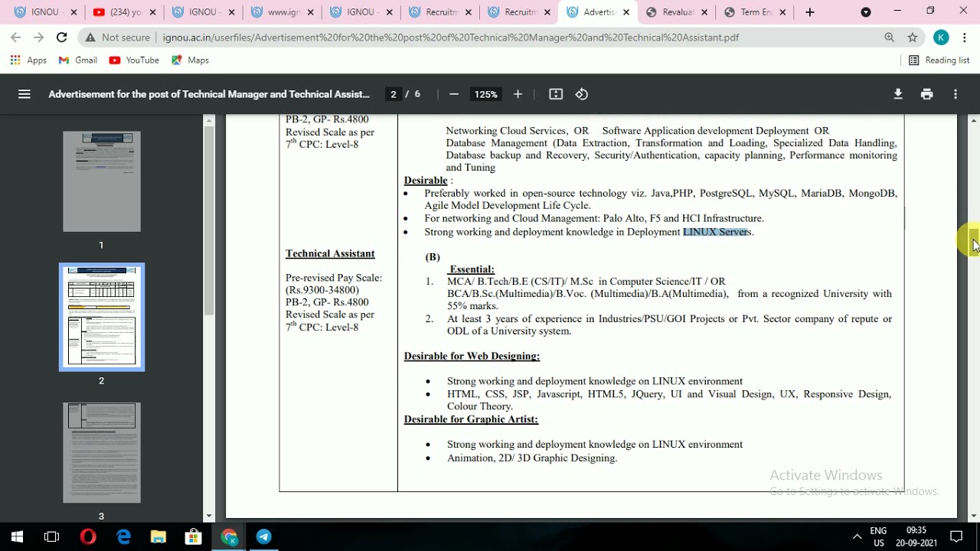Click the document scrollbar up arrow
980x551 pixels.
point(974,120)
